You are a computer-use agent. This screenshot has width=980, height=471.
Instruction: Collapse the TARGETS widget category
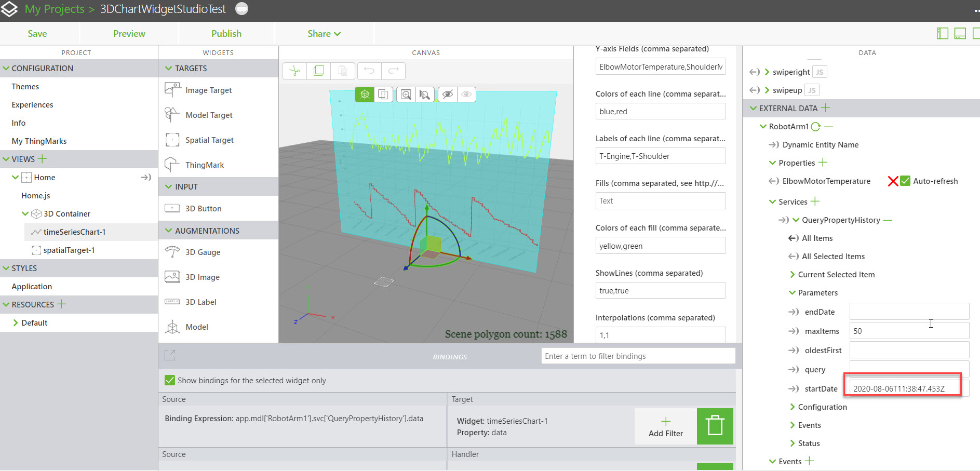click(168, 68)
